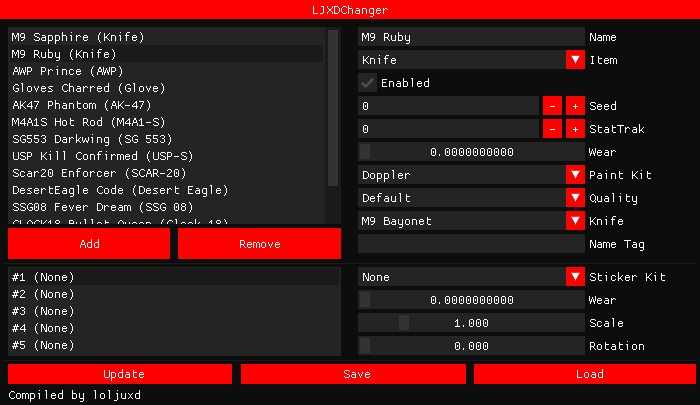Select sticker slot #3 (None)
The width and height of the screenshot is (700, 405).
(174, 311)
